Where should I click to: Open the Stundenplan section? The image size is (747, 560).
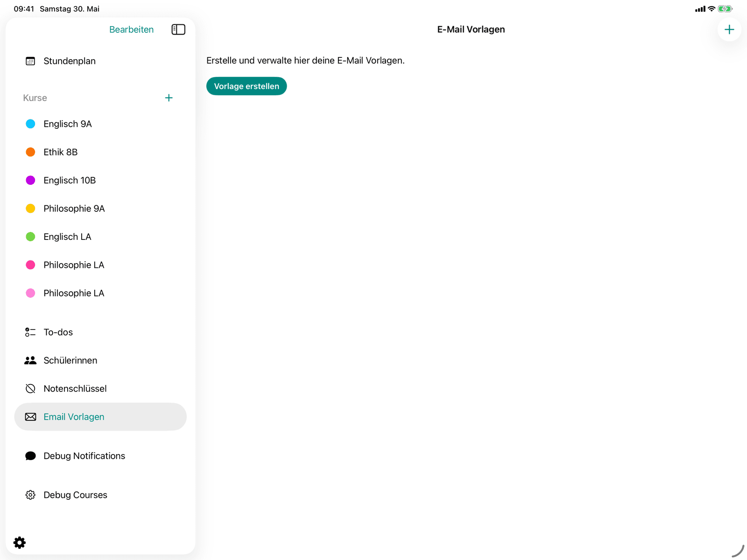pos(100,61)
